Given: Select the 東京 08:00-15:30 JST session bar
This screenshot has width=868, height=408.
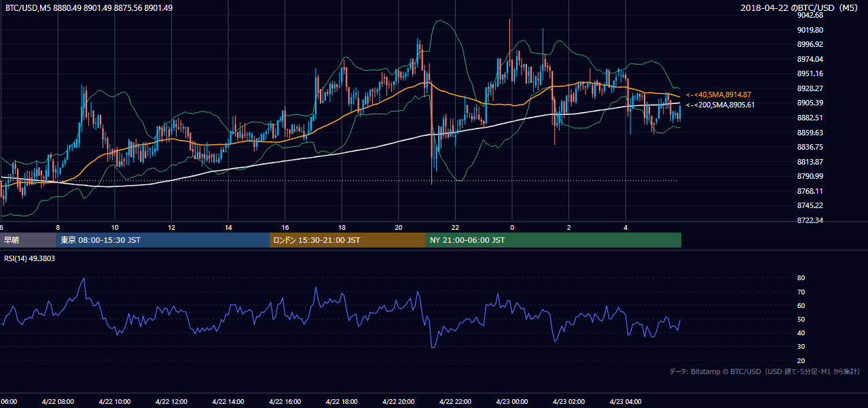Looking at the screenshot, I should [163, 240].
